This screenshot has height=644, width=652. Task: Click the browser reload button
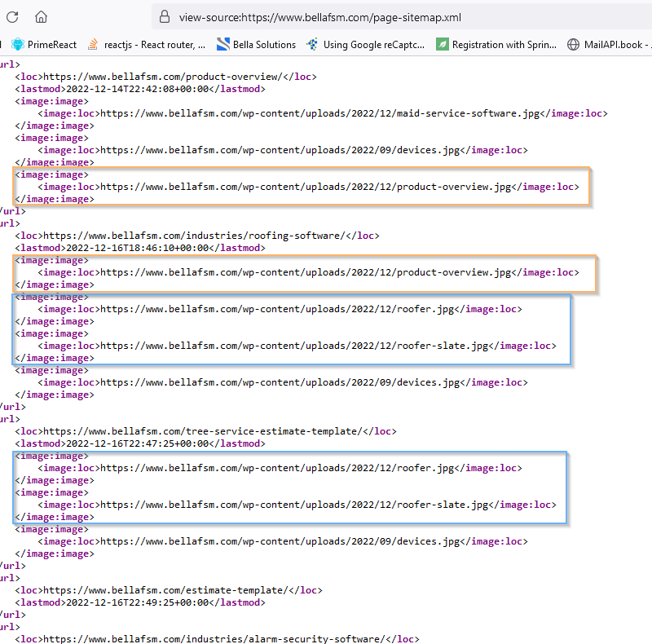pos(11,16)
